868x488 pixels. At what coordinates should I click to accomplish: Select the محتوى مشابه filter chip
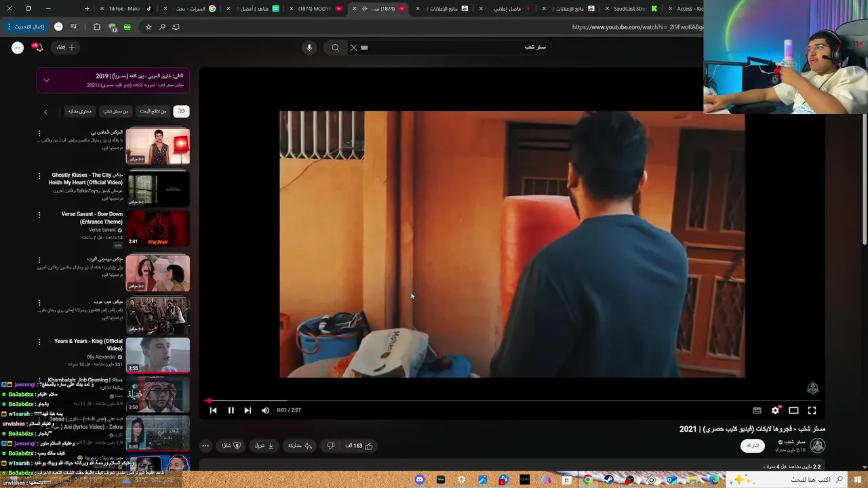coord(80,111)
